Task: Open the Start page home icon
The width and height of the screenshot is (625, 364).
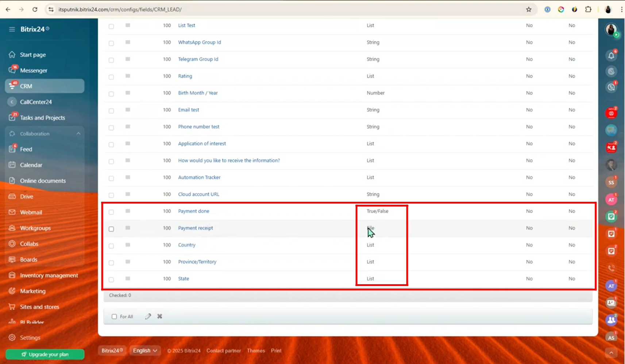Action: click(12, 54)
